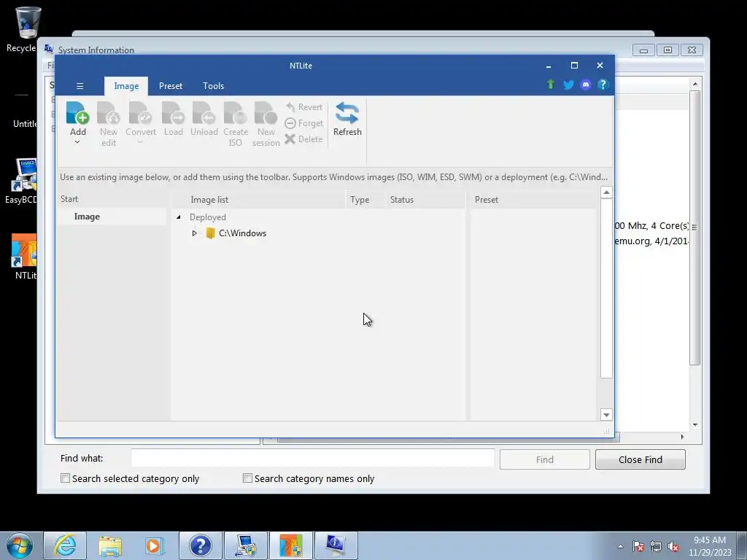
Task: Open the Help taskbar icon
Action: [x=200, y=545]
